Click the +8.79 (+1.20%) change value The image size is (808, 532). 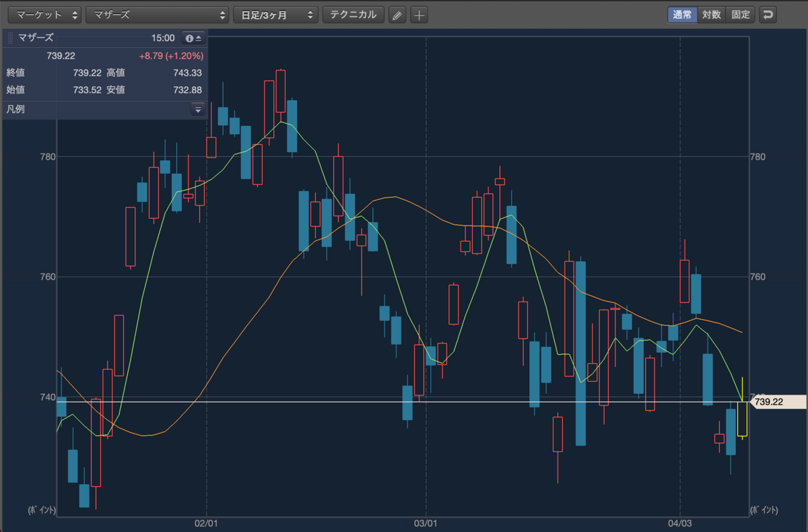tap(171, 56)
